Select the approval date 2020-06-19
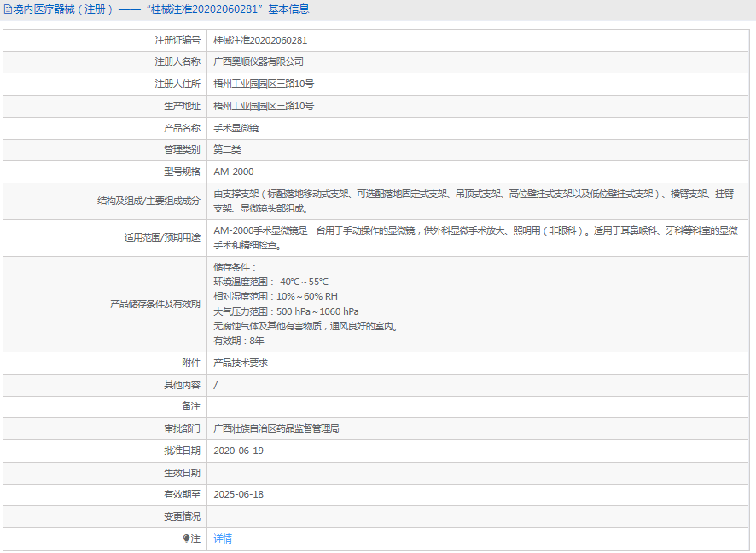This screenshot has width=756, height=553. (x=239, y=451)
